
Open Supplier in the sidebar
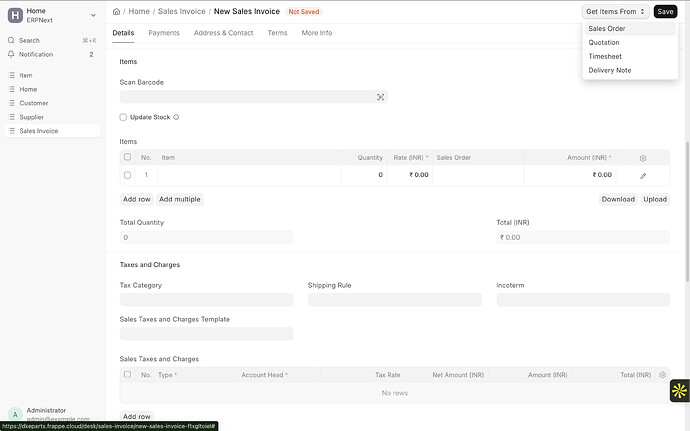[x=52, y=117]
